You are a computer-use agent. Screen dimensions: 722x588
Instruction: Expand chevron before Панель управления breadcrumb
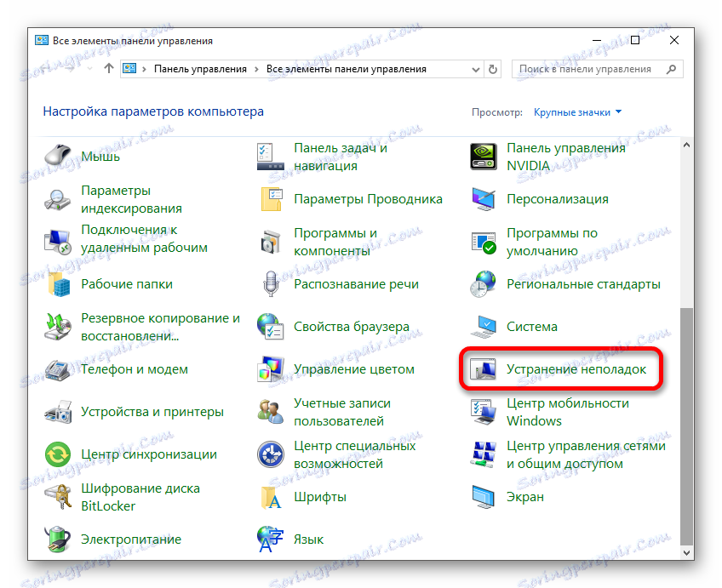coord(144,70)
